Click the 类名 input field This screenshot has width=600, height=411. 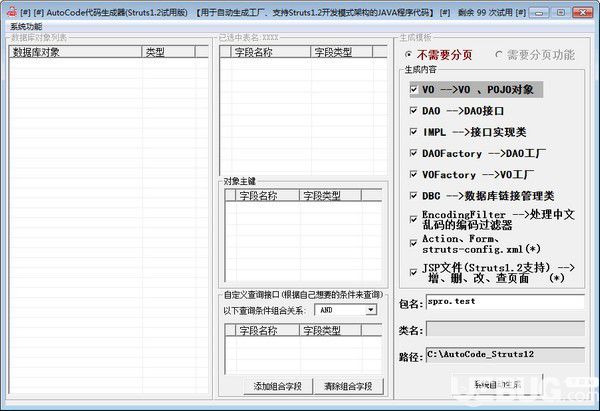[x=505, y=329]
